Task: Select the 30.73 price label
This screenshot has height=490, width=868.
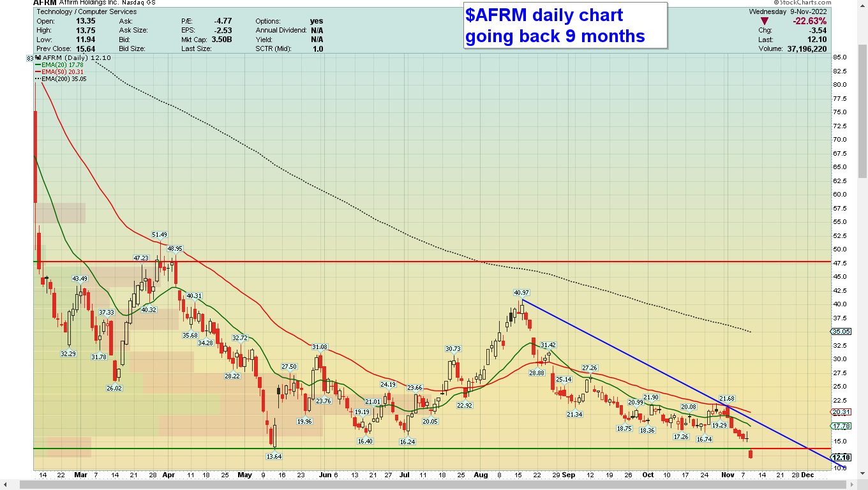Action: click(x=453, y=348)
